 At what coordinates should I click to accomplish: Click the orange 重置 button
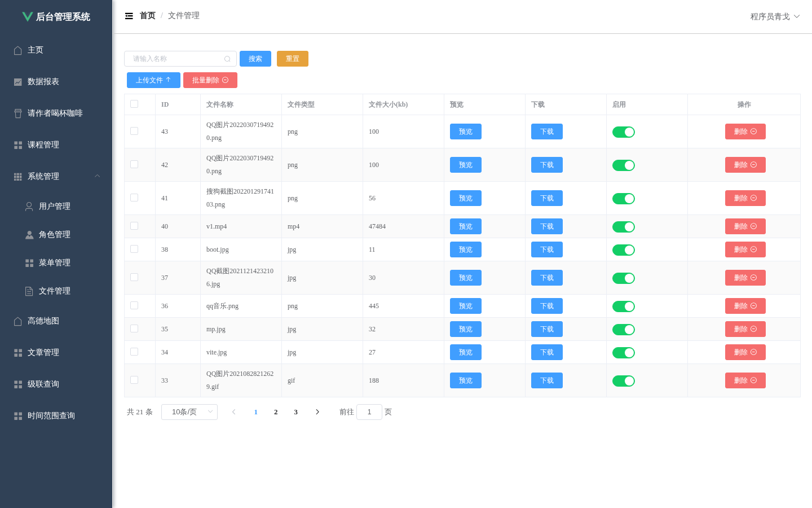pyautogui.click(x=293, y=59)
